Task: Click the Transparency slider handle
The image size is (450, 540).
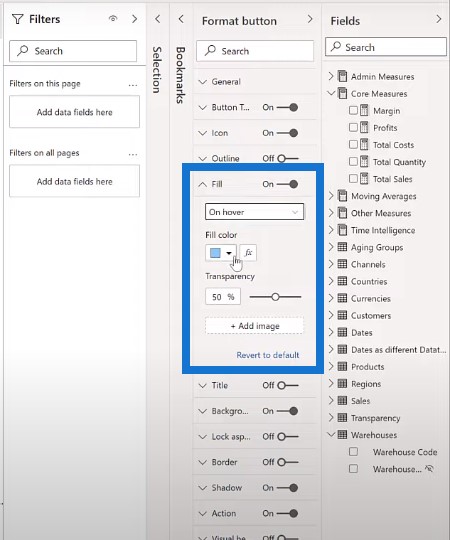Action: (x=275, y=297)
